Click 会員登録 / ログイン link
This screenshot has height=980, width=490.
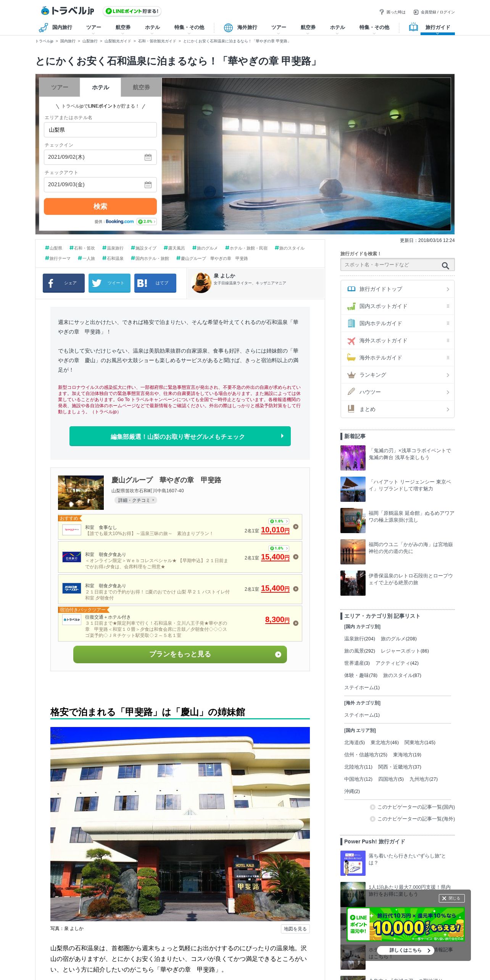434,12
